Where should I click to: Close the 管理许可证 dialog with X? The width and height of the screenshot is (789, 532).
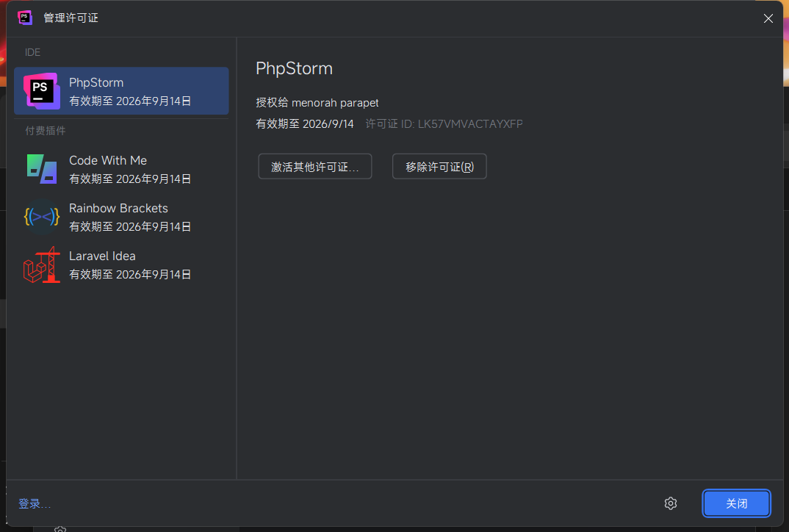pyautogui.click(x=768, y=18)
